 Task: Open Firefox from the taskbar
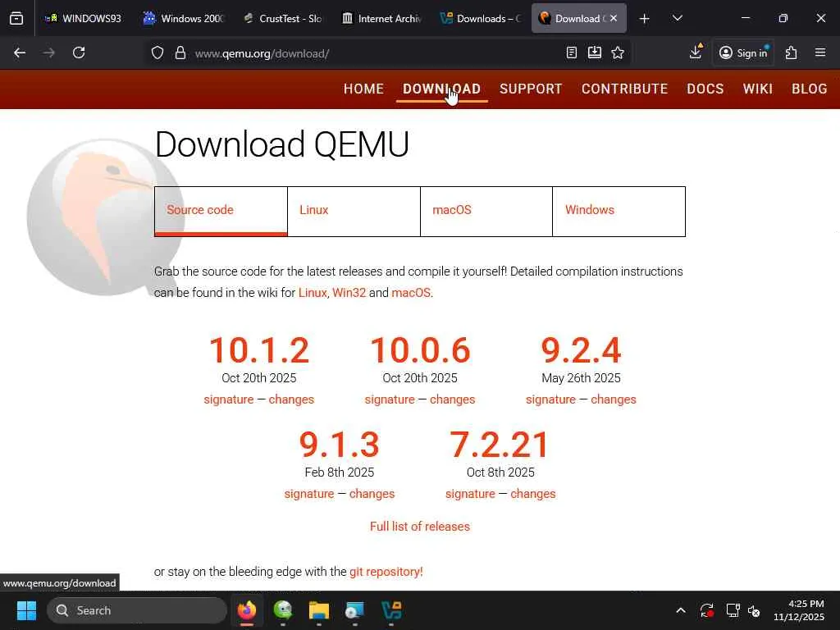(247, 610)
